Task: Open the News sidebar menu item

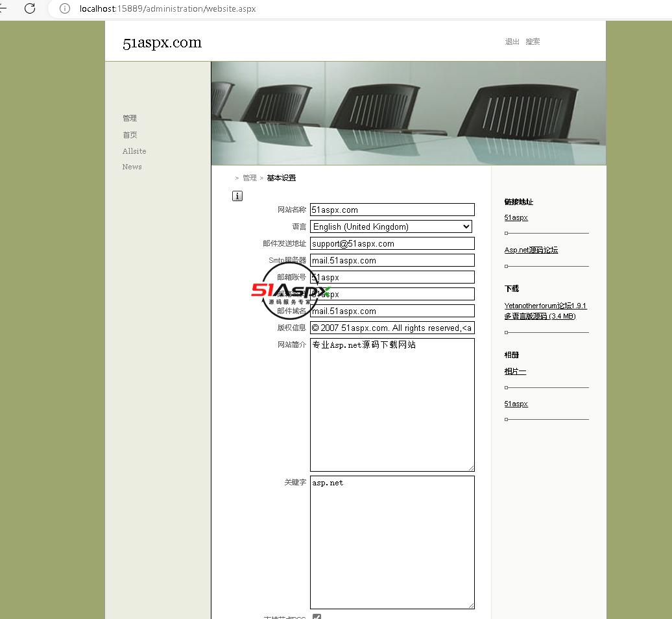Action: tap(132, 167)
